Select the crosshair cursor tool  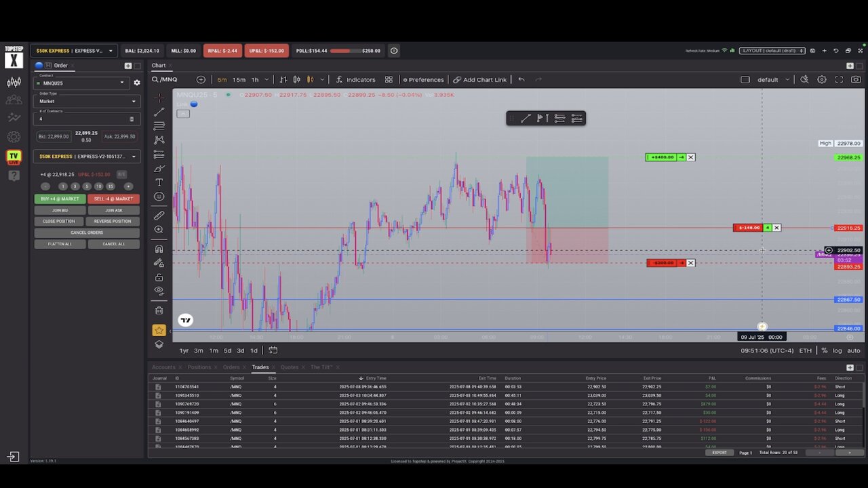coord(159,98)
